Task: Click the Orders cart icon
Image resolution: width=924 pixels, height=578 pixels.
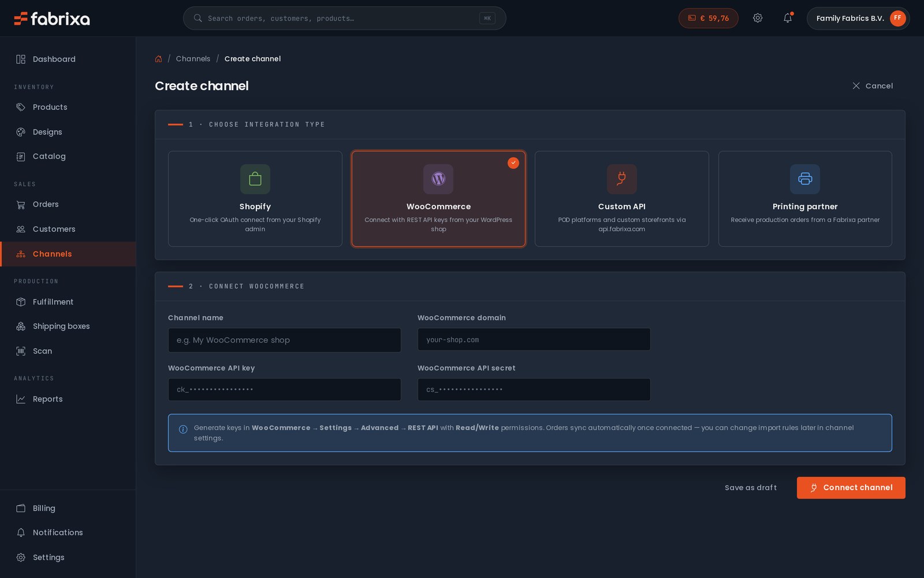Action: pos(21,204)
